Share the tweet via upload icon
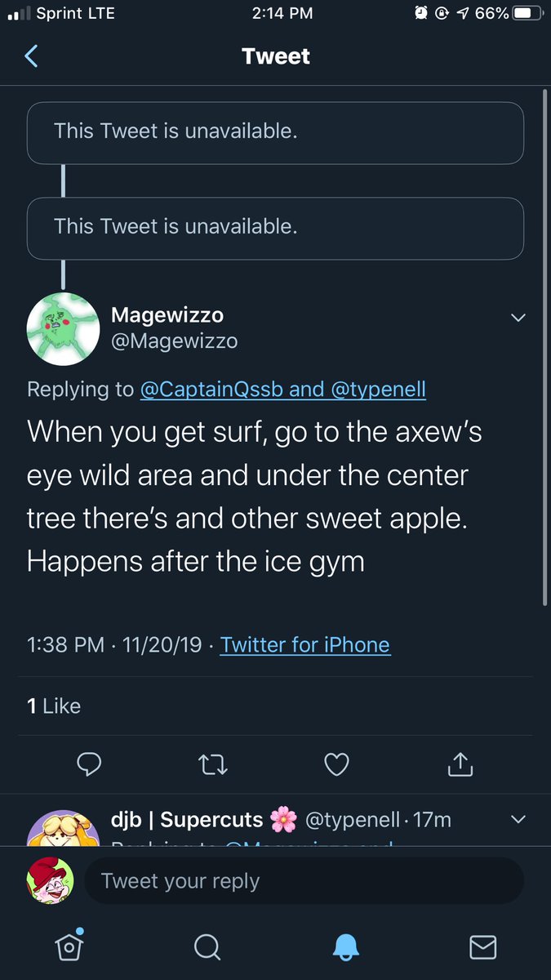551x980 pixels. pos(460,764)
